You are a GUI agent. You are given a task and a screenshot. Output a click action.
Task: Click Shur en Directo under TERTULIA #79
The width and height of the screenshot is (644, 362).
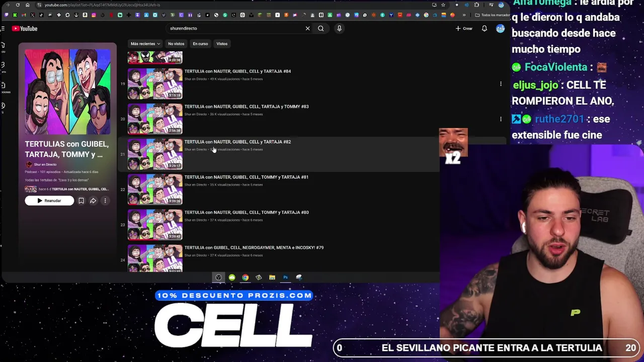(x=195, y=255)
